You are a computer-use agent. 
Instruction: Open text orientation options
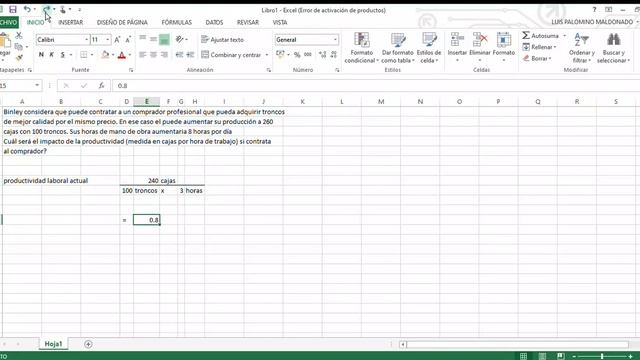tap(181, 39)
